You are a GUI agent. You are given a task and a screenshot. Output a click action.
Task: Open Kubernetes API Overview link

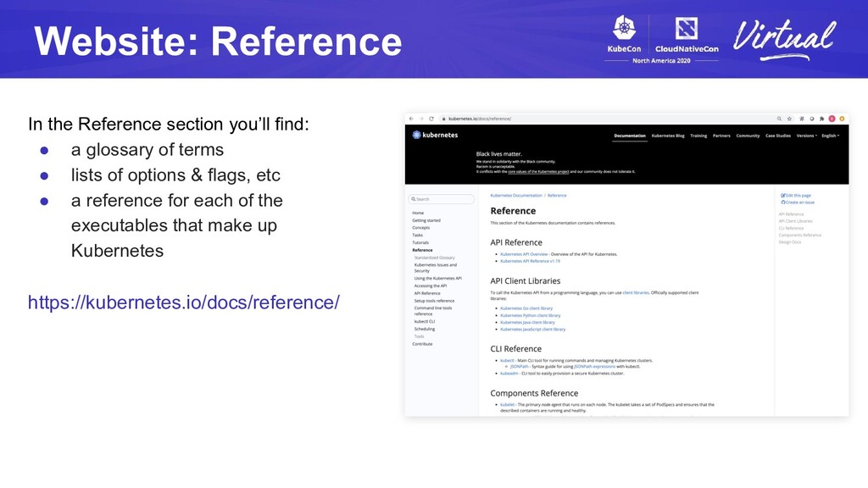[x=524, y=254]
